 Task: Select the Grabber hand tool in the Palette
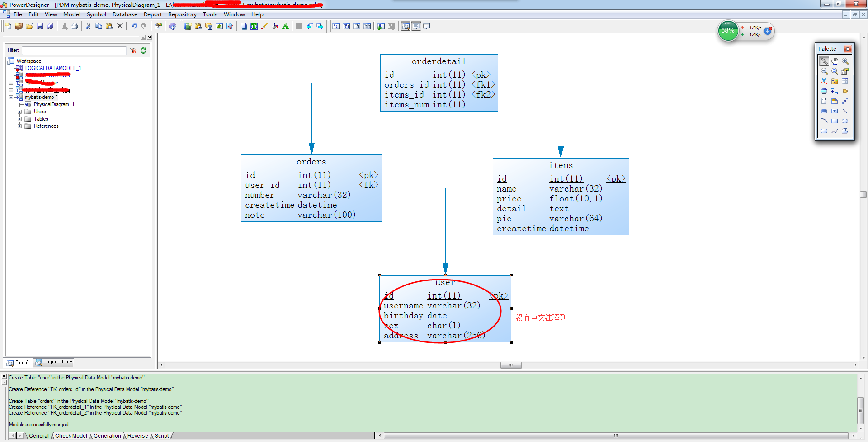pos(835,61)
